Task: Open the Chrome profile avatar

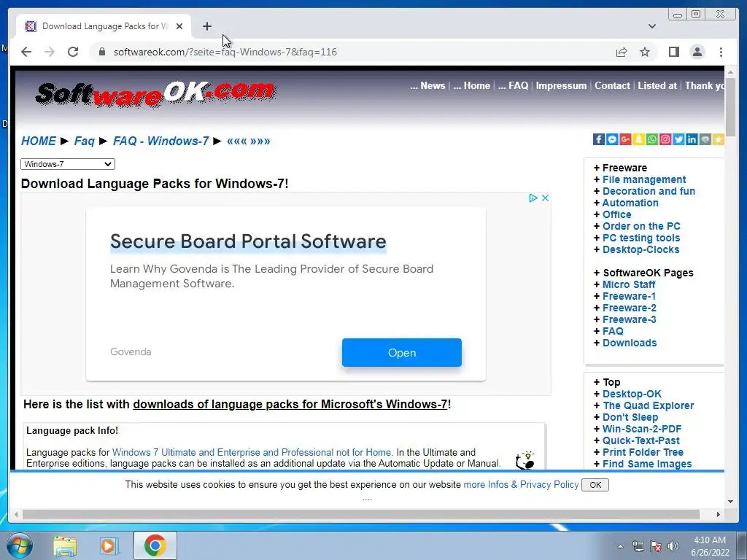Action: 697,52
